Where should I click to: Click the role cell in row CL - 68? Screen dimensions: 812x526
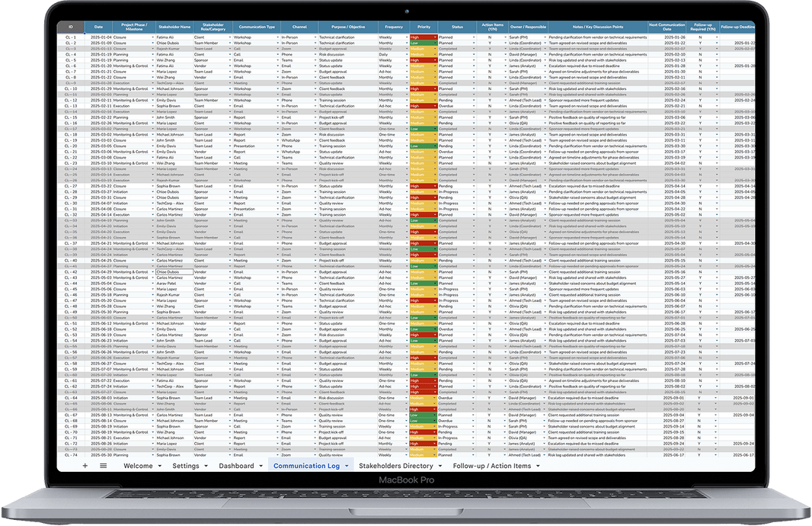(x=211, y=421)
